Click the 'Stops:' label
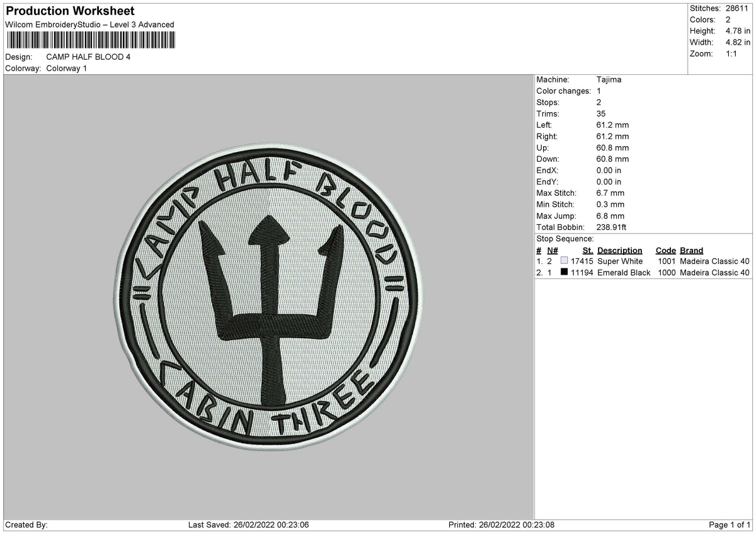Screen dimensions: 756x534 point(547,102)
